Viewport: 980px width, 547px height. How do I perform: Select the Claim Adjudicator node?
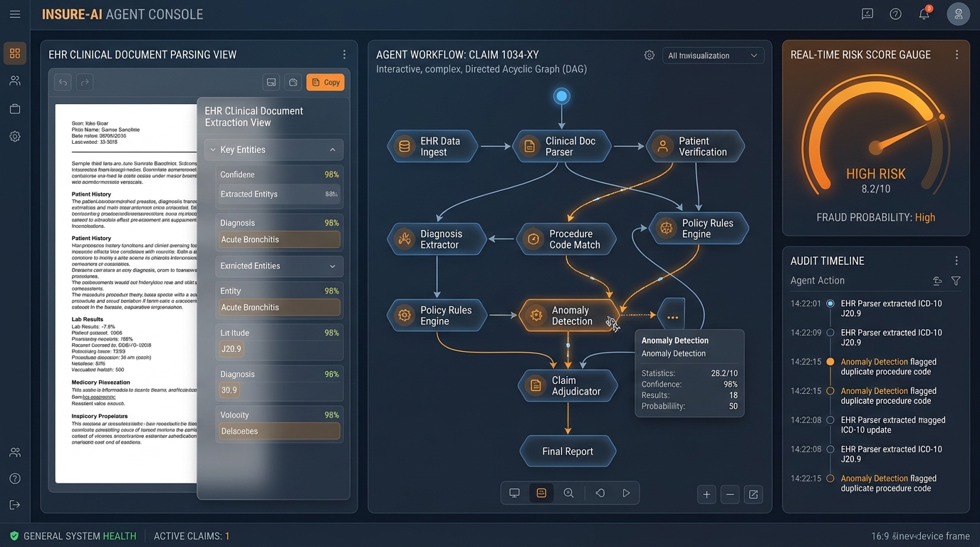pos(568,385)
